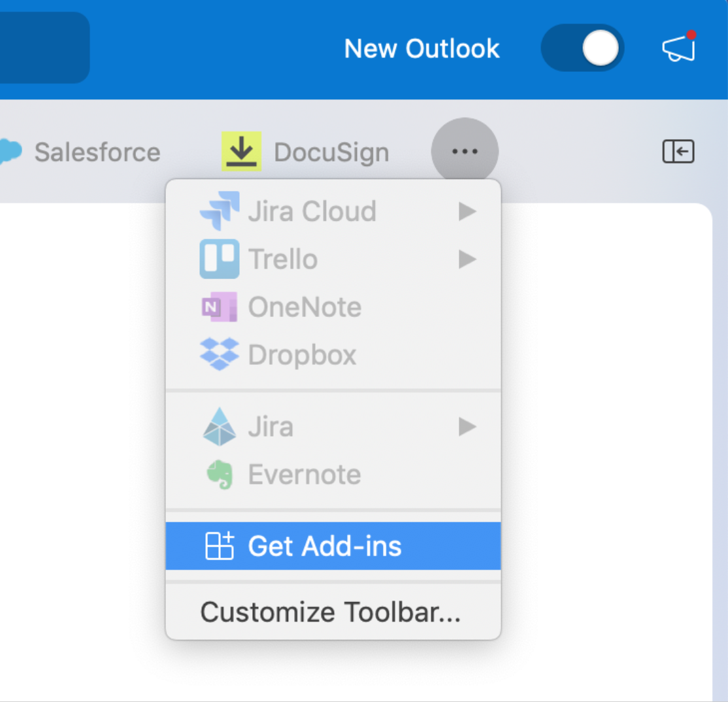Select Evernote in the menu

coord(333,475)
